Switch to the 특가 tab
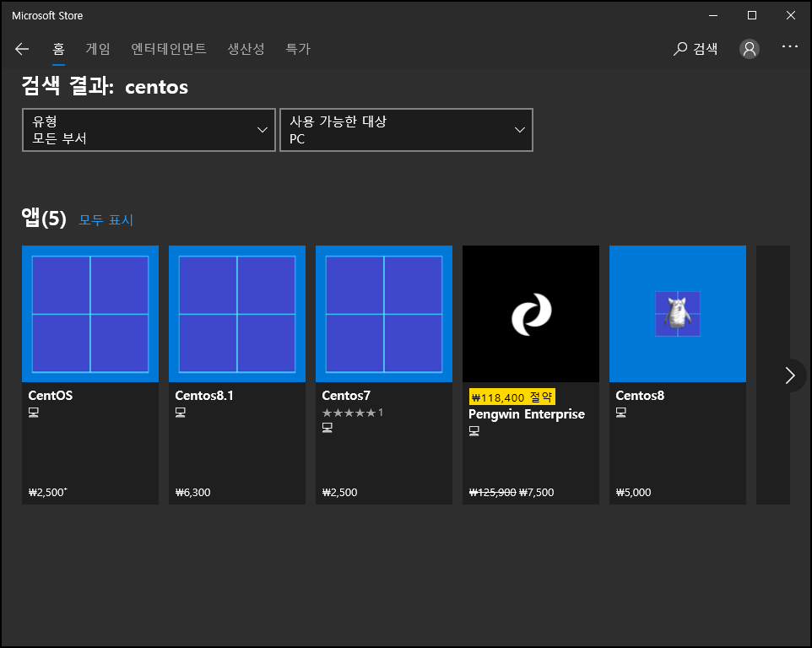The width and height of the screenshot is (812, 648). click(298, 49)
